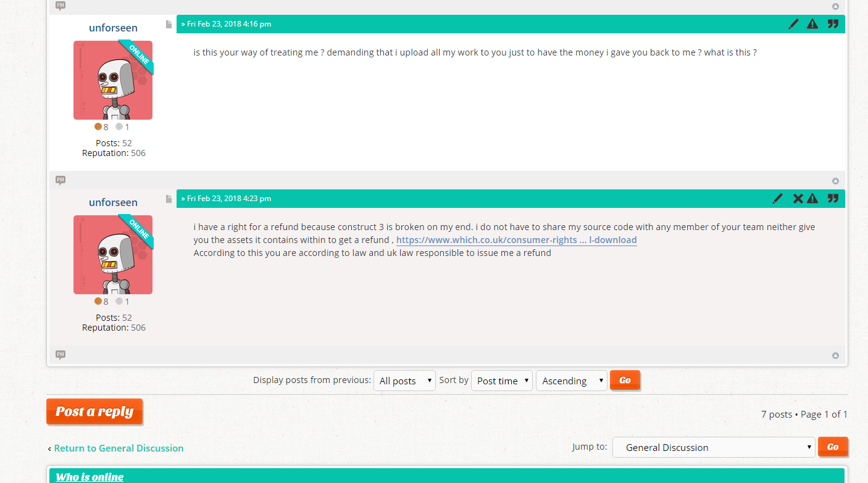Open the "Post time" sort-by dropdown
The width and height of the screenshot is (868, 483).
point(502,381)
